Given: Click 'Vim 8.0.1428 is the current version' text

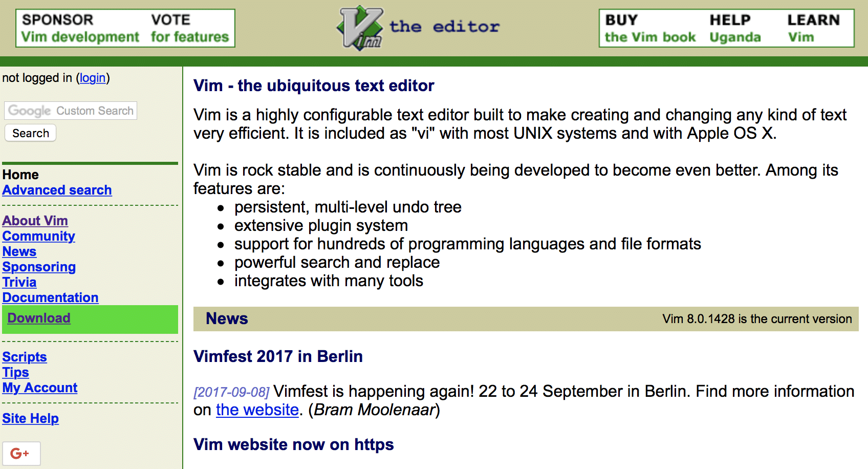Looking at the screenshot, I should [757, 319].
